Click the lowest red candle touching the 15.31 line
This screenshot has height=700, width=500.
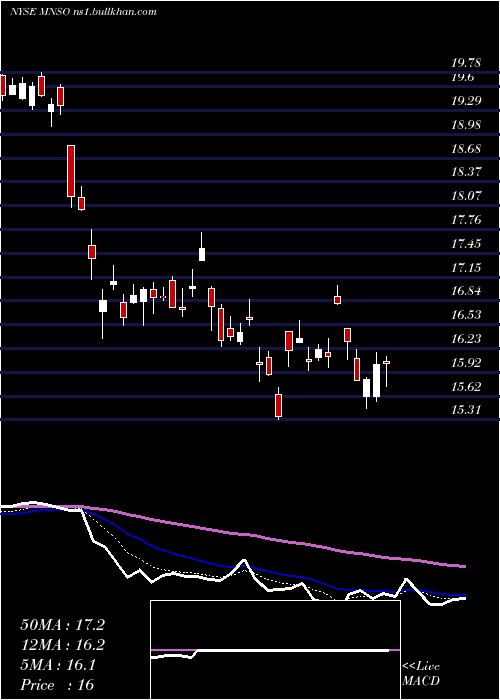[x=279, y=405]
